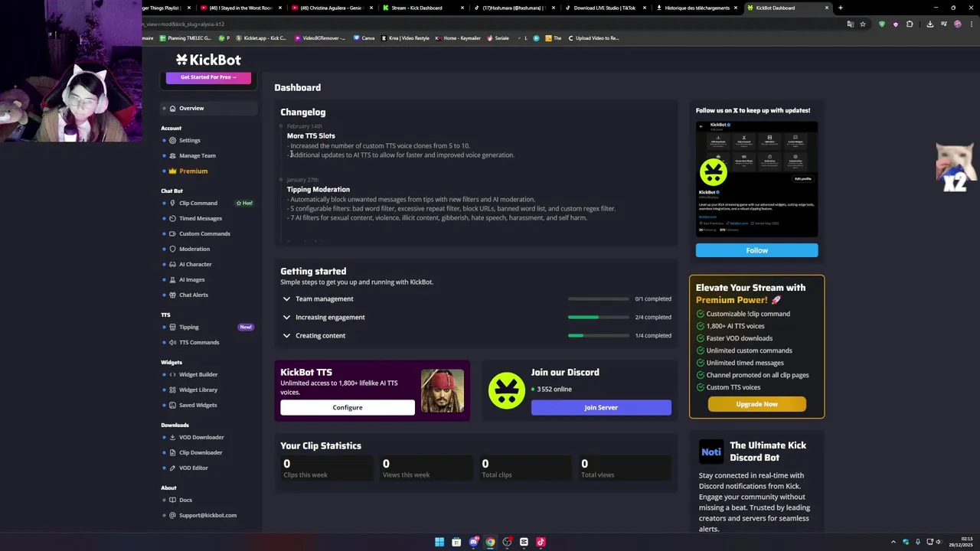Open VOD Downloader in the sidebar

(x=201, y=437)
